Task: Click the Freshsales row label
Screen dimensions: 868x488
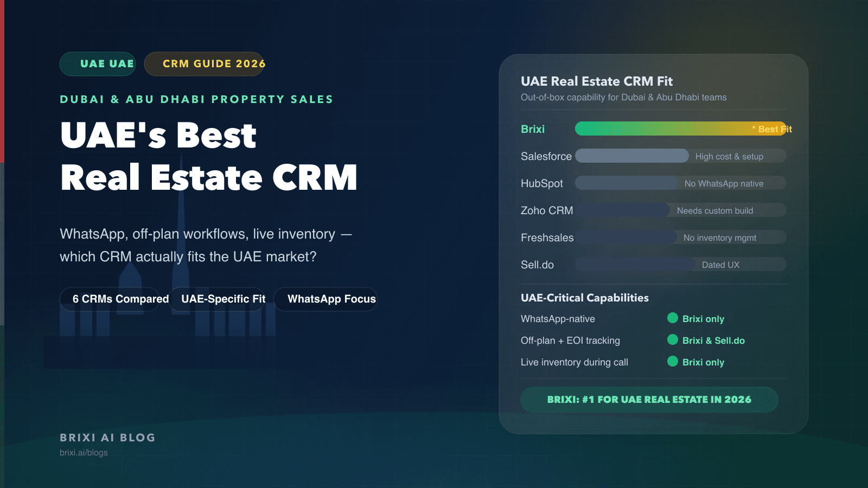Action: pos(547,237)
